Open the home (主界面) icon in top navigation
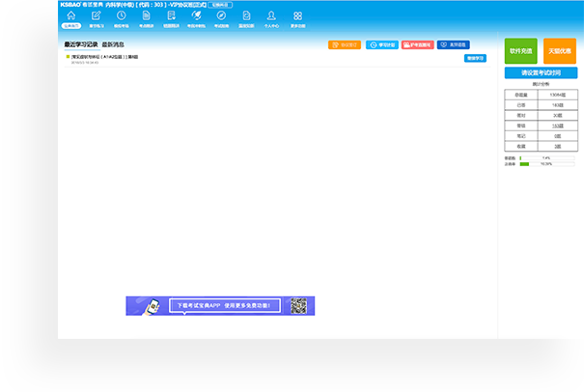The image size is (584, 392). tap(71, 17)
